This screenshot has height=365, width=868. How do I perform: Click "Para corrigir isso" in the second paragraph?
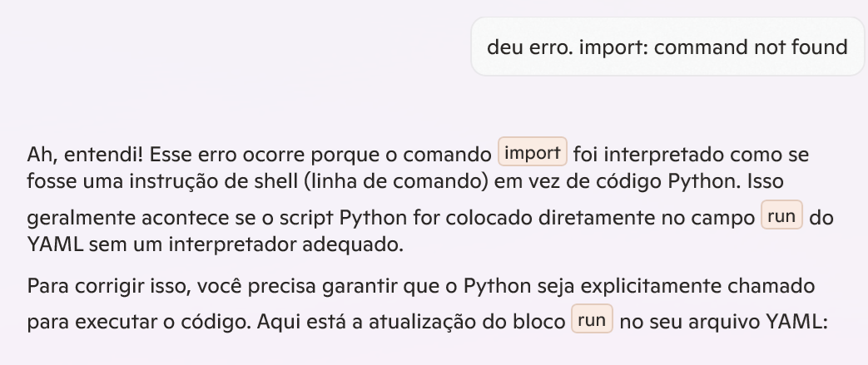tap(95, 287)
